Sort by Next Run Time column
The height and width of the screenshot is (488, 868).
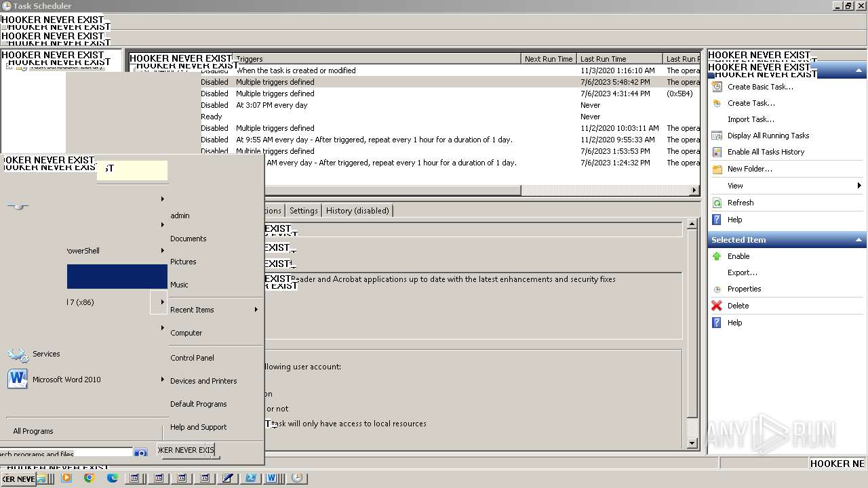pyautogui.click(x=549, y=59)
